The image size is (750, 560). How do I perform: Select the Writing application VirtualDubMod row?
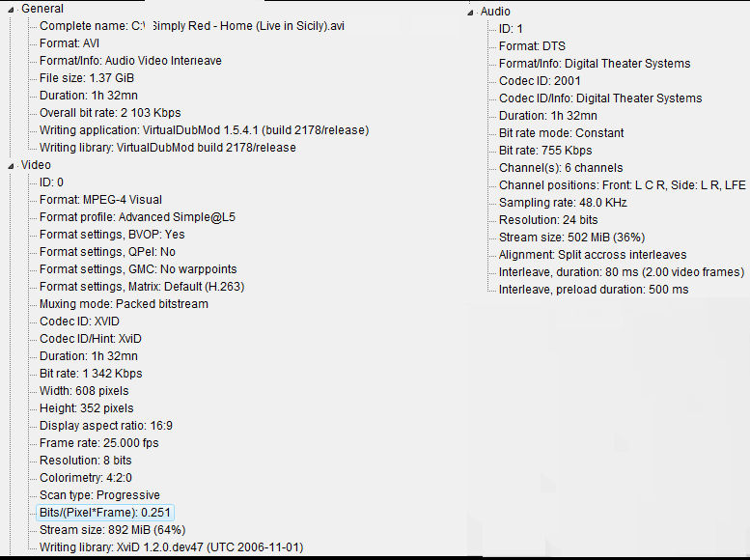[x=205, y=130]
